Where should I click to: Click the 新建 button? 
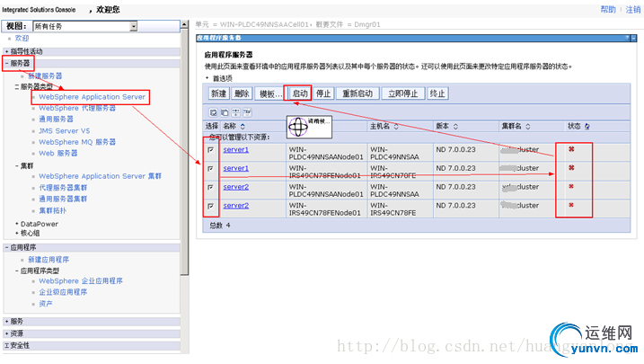(218, 93)
